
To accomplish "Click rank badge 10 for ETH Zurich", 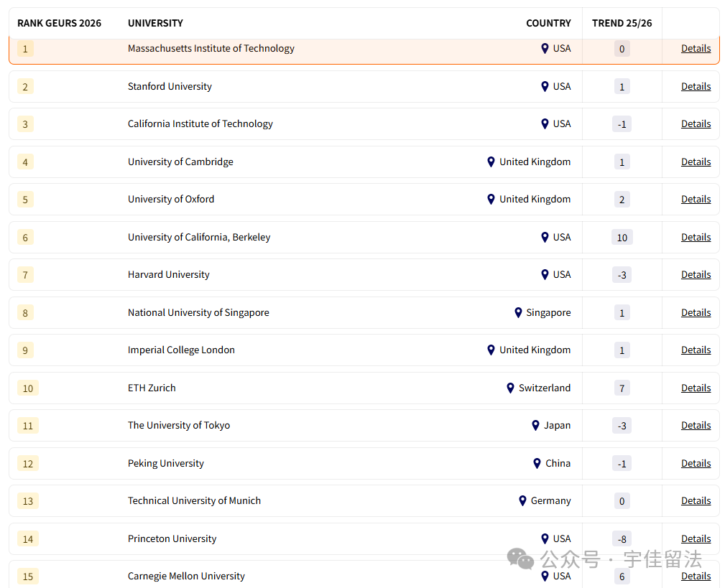I will [28, 388].
